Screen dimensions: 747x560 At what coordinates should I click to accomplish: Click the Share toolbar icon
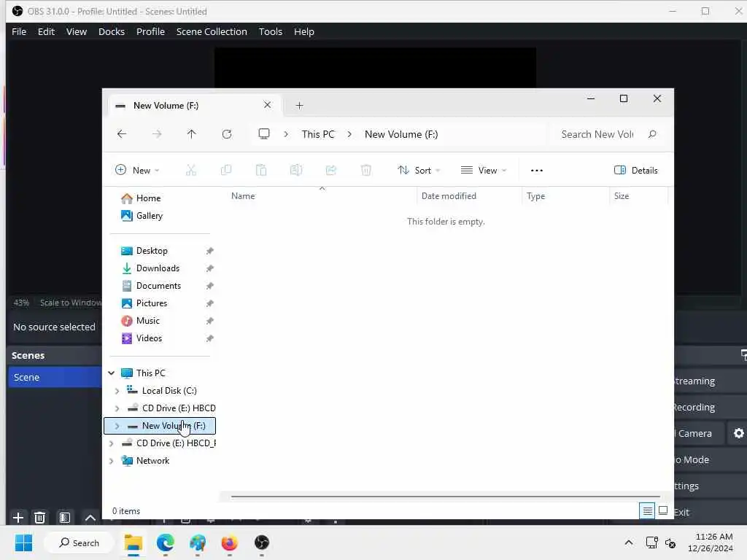(331, 170)
